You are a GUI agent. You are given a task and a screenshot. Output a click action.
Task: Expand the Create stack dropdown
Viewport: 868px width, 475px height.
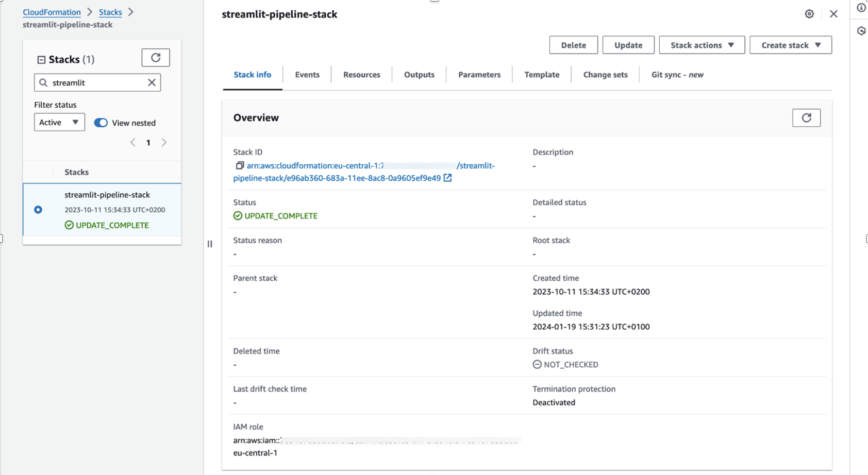[x=791, y=45]
